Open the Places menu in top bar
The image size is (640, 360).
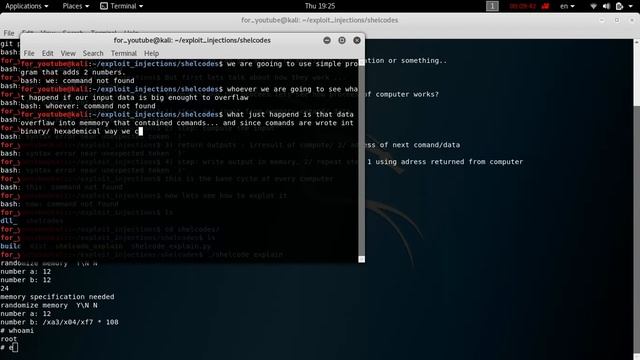[x=76, y=6]
